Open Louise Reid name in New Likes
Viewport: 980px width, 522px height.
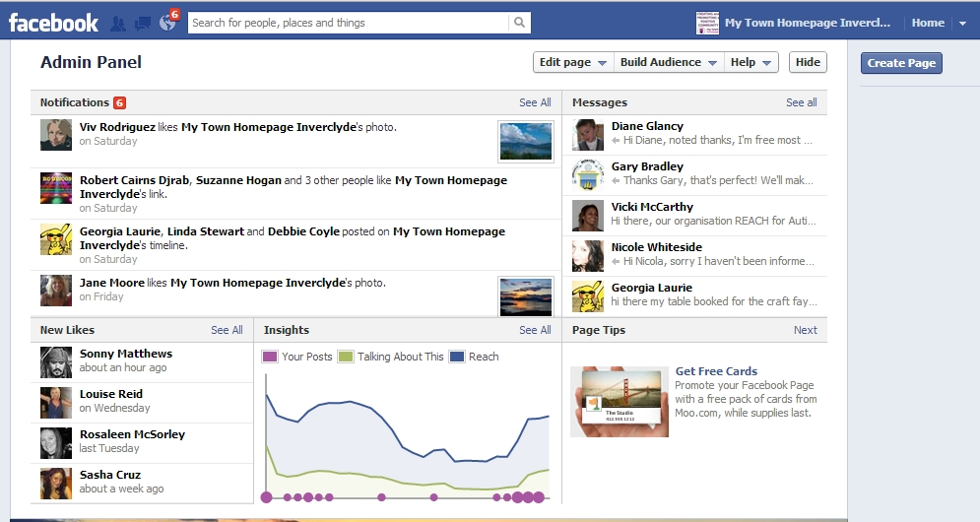[x=111, y=394]
